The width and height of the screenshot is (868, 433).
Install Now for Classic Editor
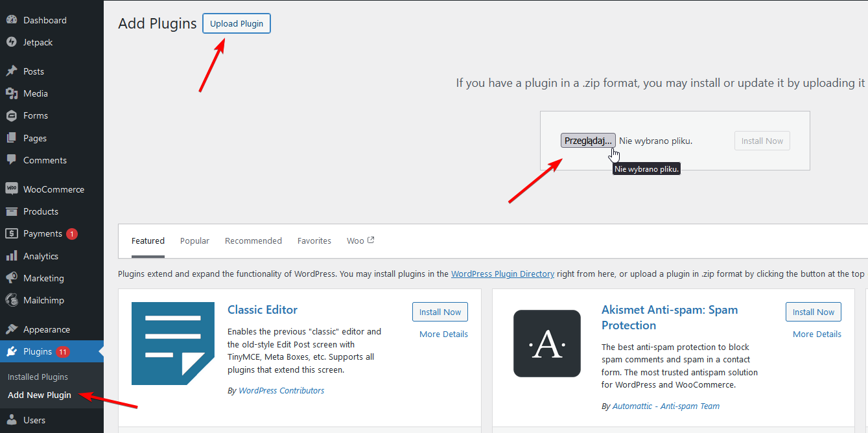440,312
